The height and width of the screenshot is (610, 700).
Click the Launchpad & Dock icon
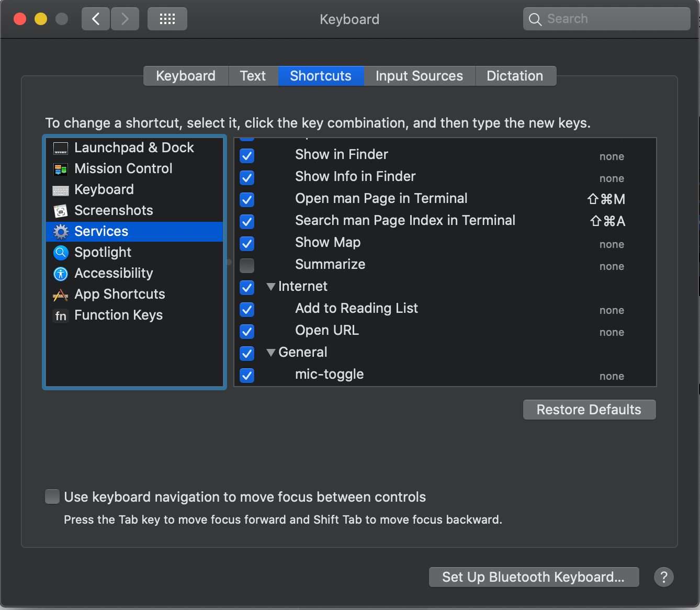(x=61, y=149)
